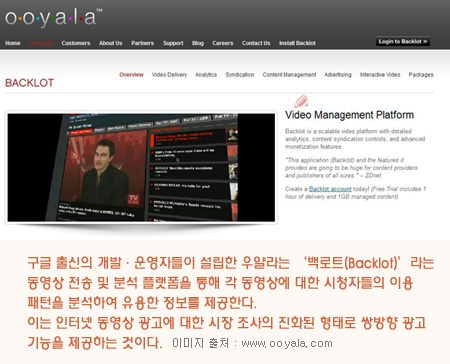Open the Home menu item
The height and width of the screenshot is (364, 450).
(13, 43)
